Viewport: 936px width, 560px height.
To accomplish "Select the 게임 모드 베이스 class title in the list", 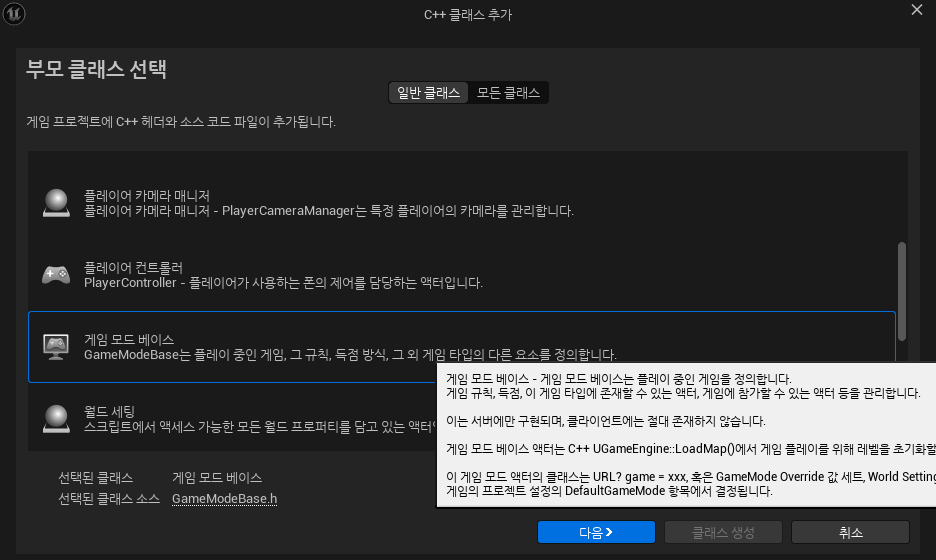I will tap(129, 340).
